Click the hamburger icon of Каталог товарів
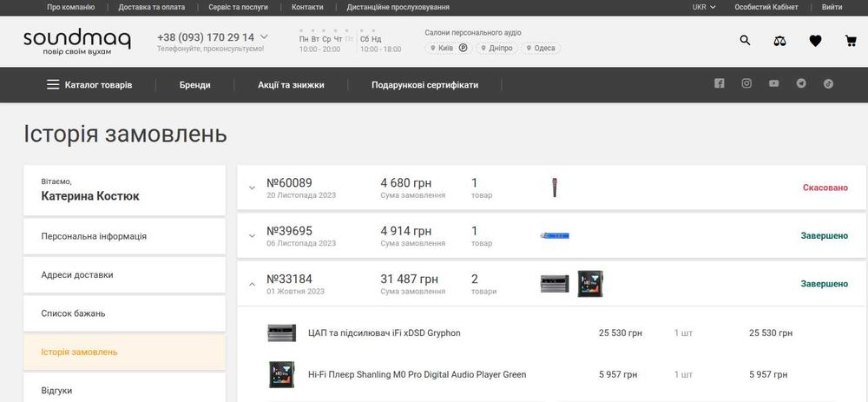Viewport: 868px width, 402px height. [x=53, y=85]
